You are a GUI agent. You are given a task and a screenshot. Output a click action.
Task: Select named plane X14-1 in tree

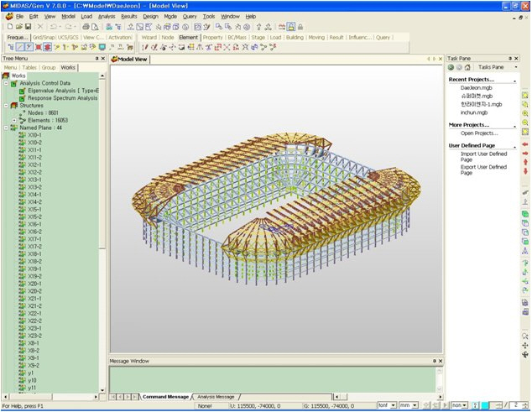tap(34, 195)
